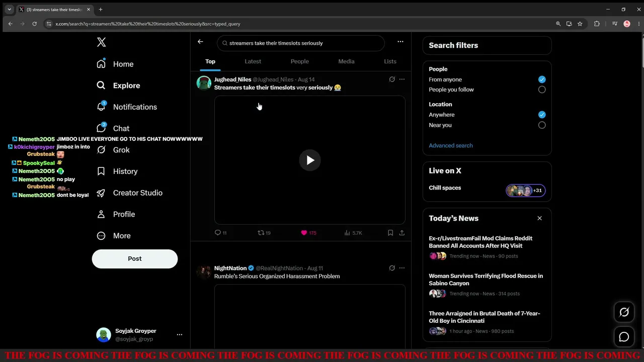Open a new browser tab

click(x=101, y=10)
